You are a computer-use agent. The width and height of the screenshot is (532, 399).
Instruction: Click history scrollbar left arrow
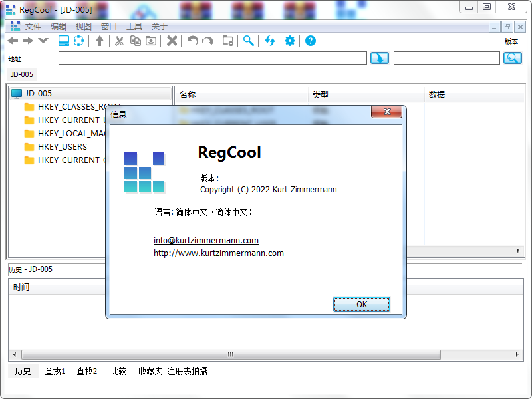15,355
